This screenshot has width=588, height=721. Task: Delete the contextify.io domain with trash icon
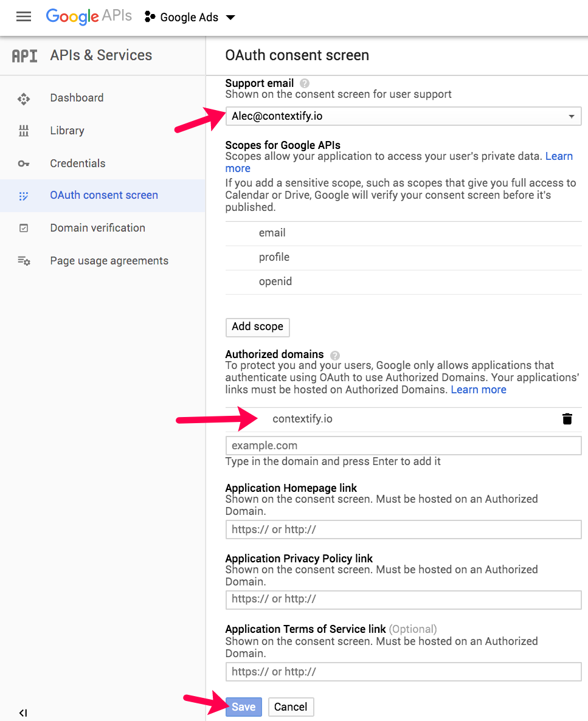[567, 419]
